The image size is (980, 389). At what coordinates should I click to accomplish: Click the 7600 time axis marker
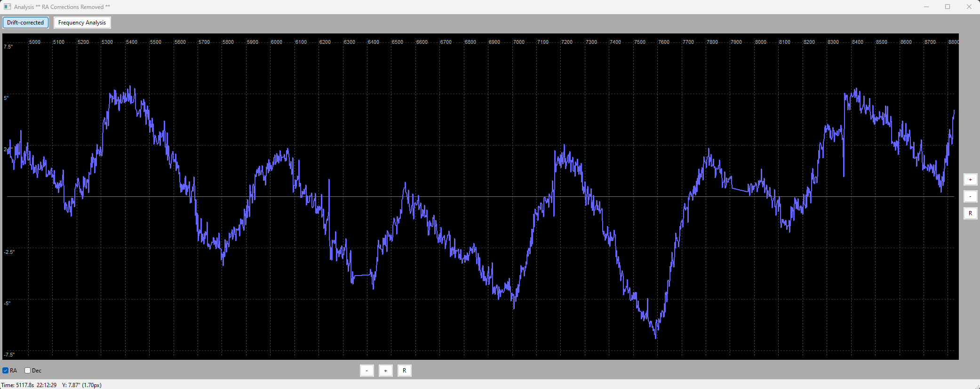(x=664, y=42)
